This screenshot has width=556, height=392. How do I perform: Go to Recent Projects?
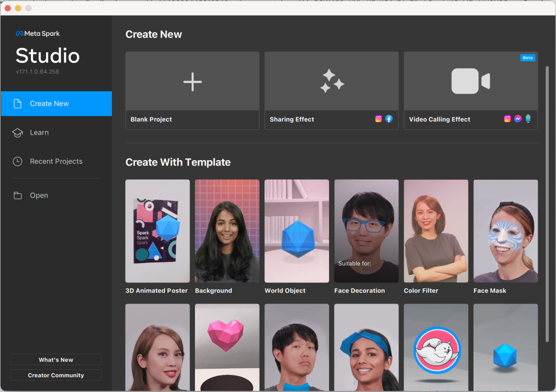56,162
